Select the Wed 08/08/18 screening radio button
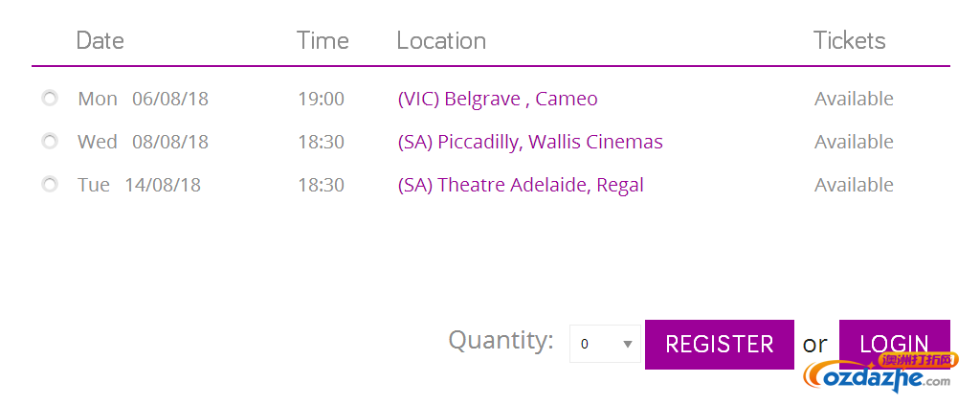This screenshot has height=405, width=980. tap(50, 142)
